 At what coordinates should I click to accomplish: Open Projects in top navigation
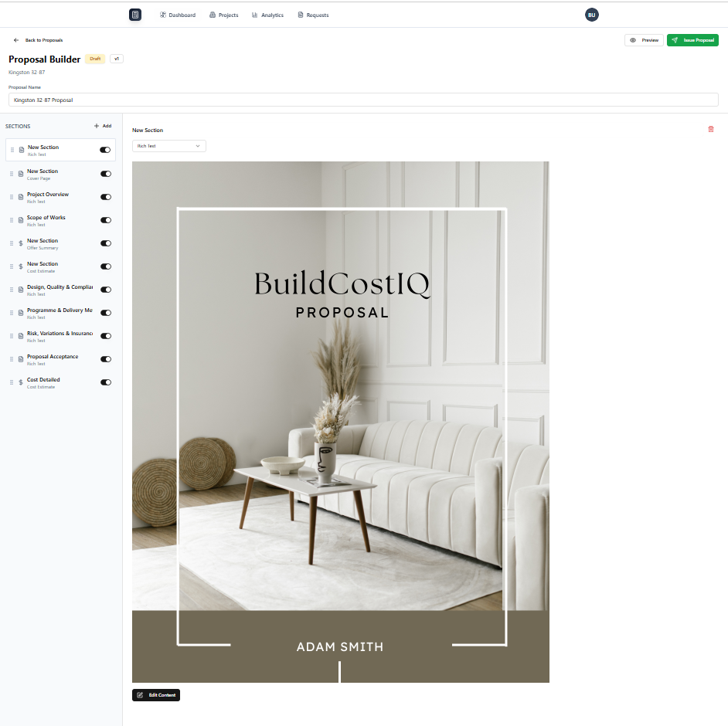[224, 15]
